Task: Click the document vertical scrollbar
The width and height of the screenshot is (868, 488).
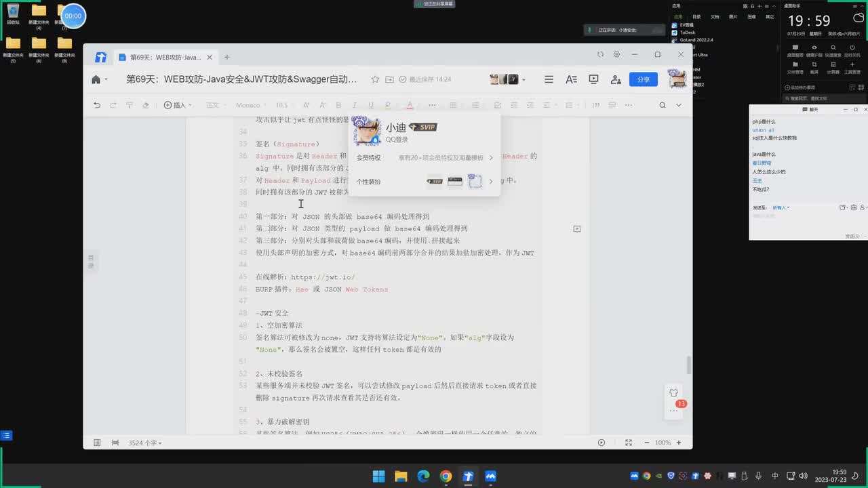Action: pos(689,365)
